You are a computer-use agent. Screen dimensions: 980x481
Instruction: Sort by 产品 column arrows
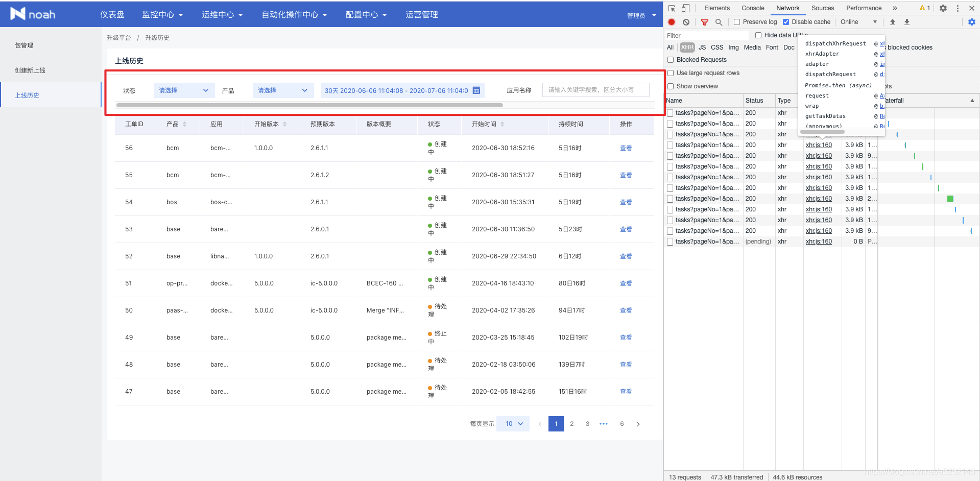click(184, 124)
